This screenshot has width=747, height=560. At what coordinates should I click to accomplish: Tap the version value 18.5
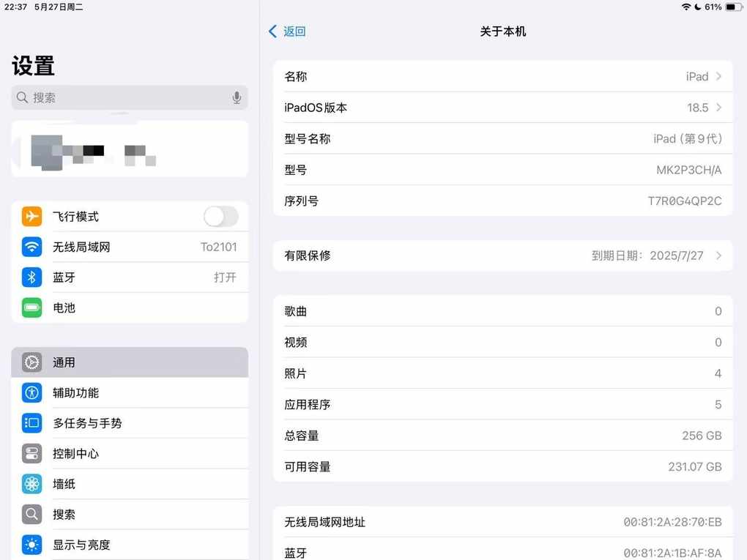[x=697, y=108]
